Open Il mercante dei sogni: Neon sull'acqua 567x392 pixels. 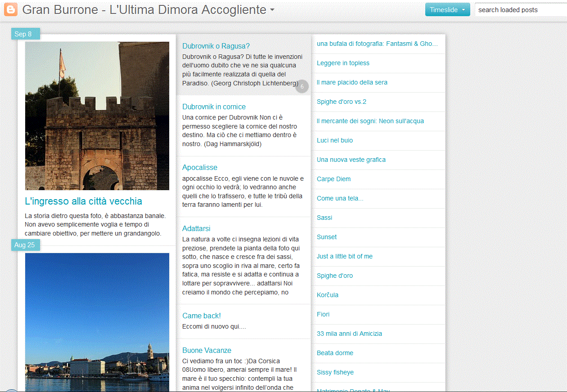[370, 121]
